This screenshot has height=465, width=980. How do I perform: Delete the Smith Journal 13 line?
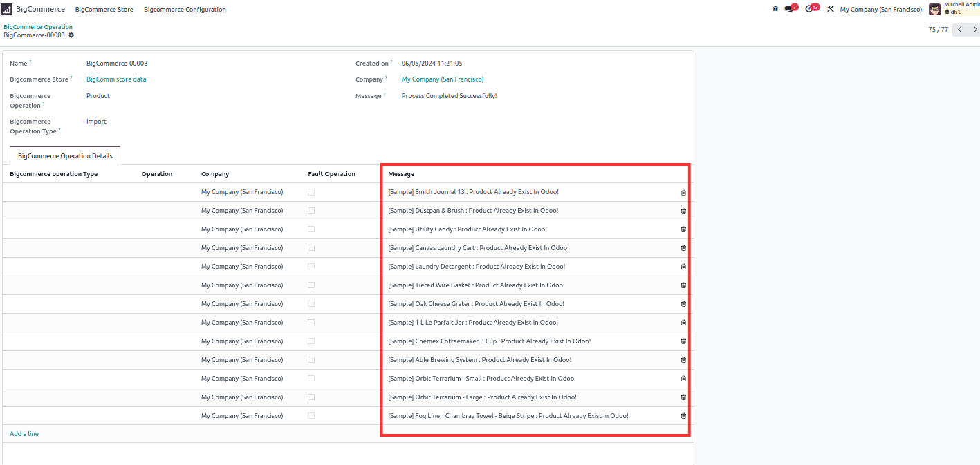click(x=683, y=192)
